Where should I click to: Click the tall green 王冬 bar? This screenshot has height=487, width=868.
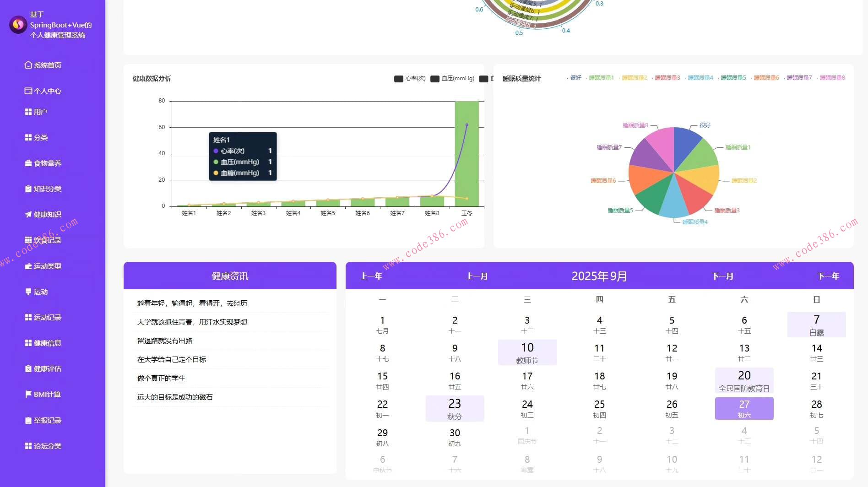[467, 154]
